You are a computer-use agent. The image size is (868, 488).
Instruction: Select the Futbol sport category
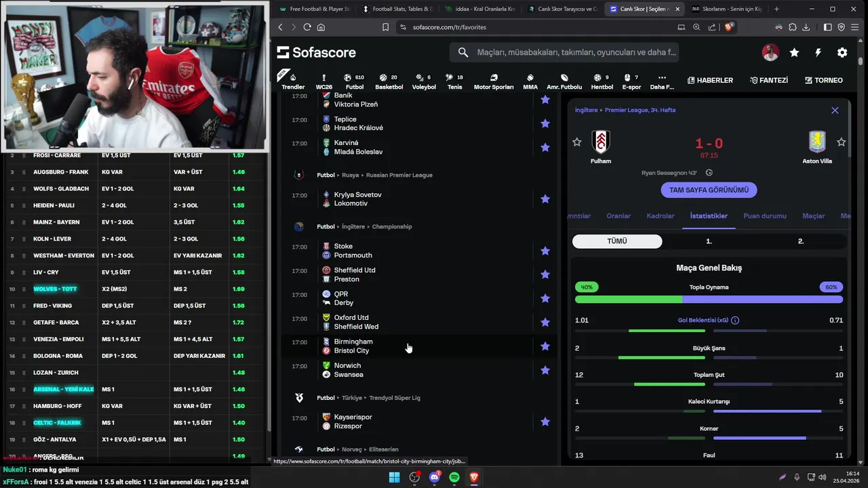pos(354,81)
